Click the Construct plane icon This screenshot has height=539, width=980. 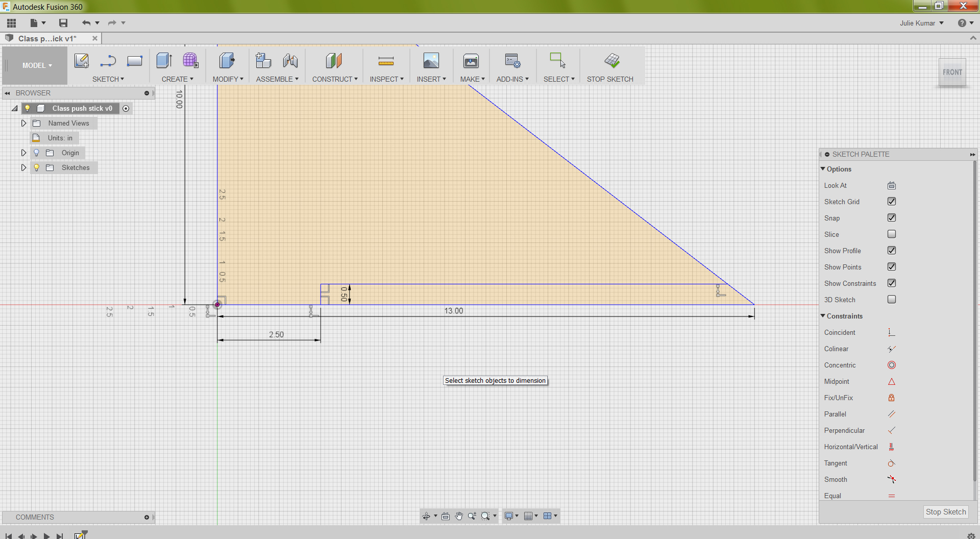(x=334, y=61)
